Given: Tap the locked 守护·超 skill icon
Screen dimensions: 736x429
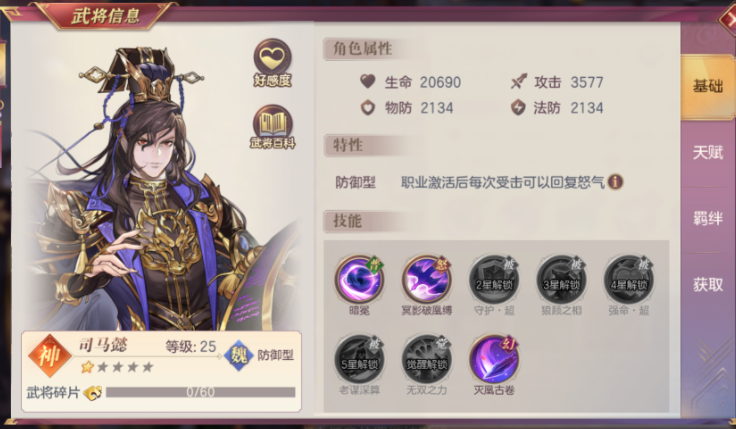Looking at the screenshot, I should 494,279.
